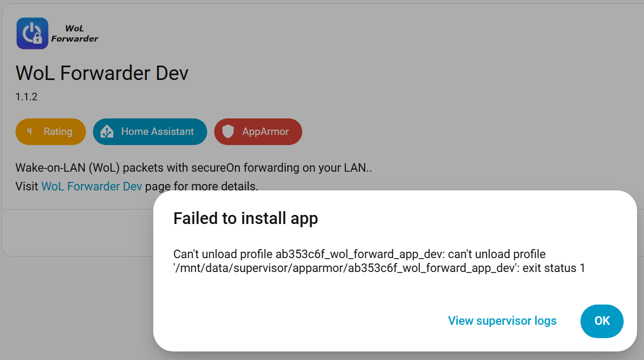Click the AppArmor shield icon

tap(228, 132)
